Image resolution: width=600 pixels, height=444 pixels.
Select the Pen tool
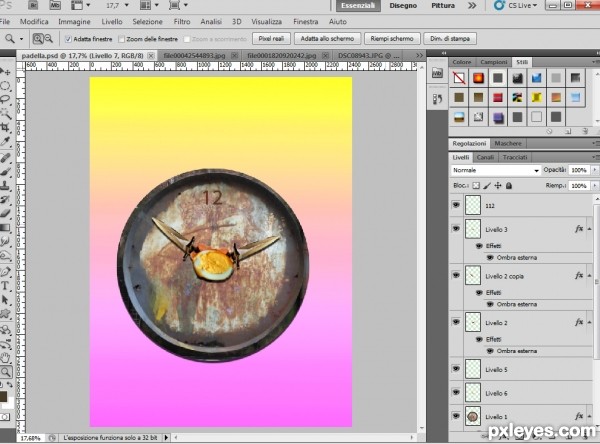pos(5,272)
